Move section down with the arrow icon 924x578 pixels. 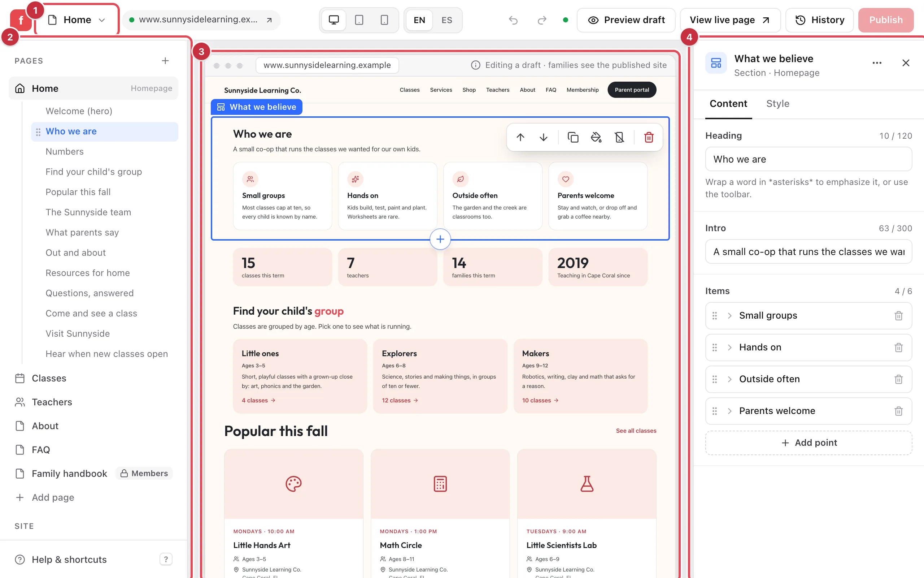pos(543,137)
